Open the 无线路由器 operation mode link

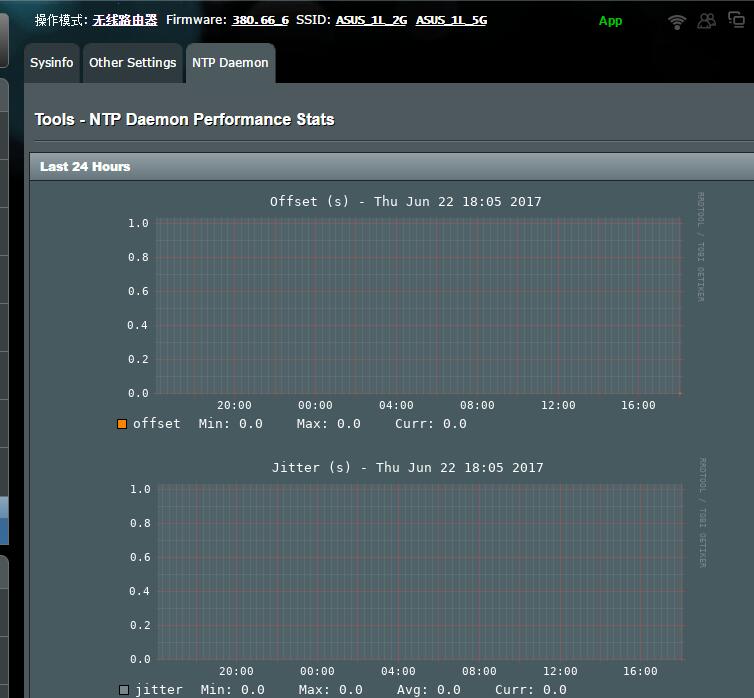125,20
